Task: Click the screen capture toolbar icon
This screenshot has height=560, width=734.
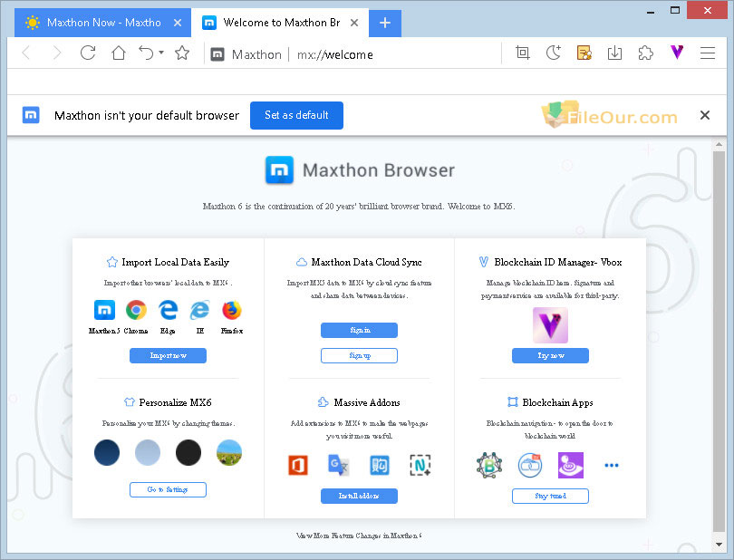Action: click(x=523, y=53)
